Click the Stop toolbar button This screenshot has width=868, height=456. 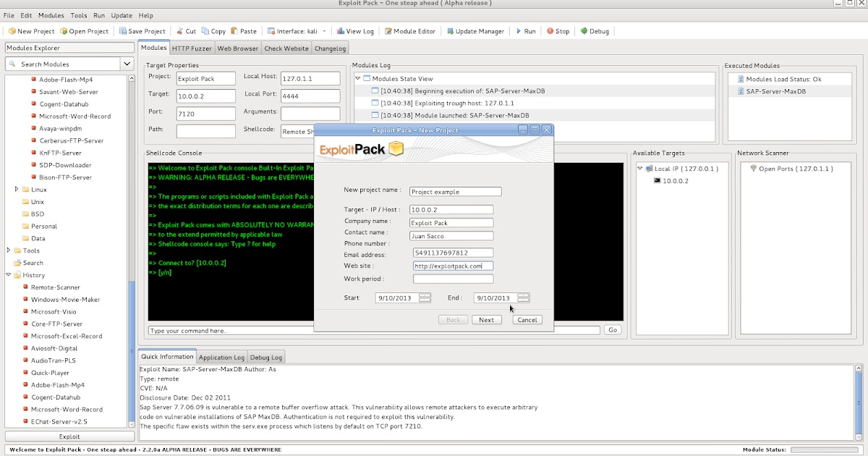[558, 31]
